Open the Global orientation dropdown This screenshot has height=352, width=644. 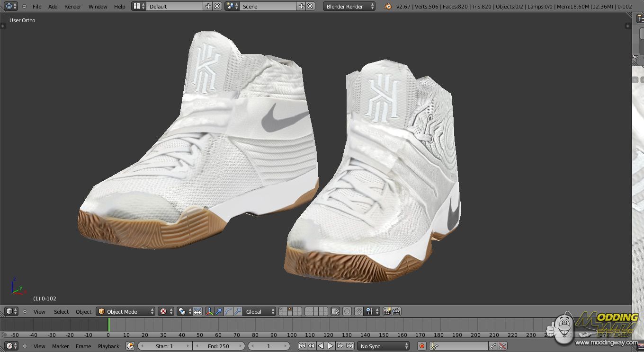pos(259,311)
